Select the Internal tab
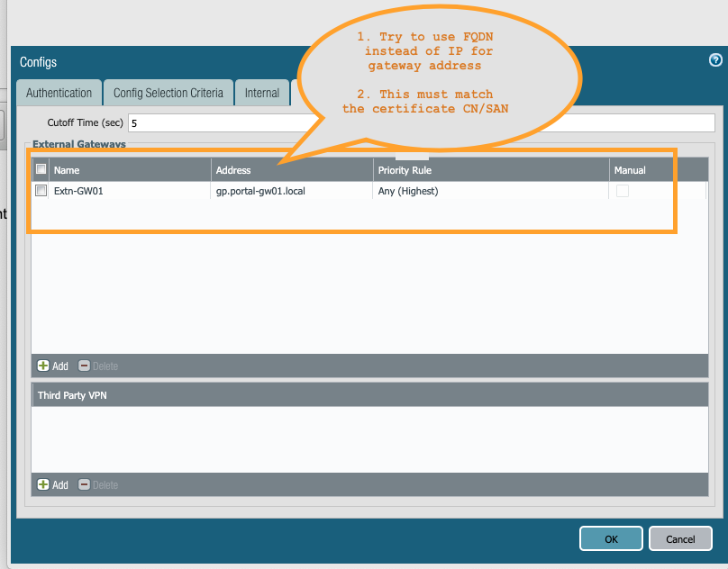The width and height of the screenshot is (728, 569). tap(260, 92)
